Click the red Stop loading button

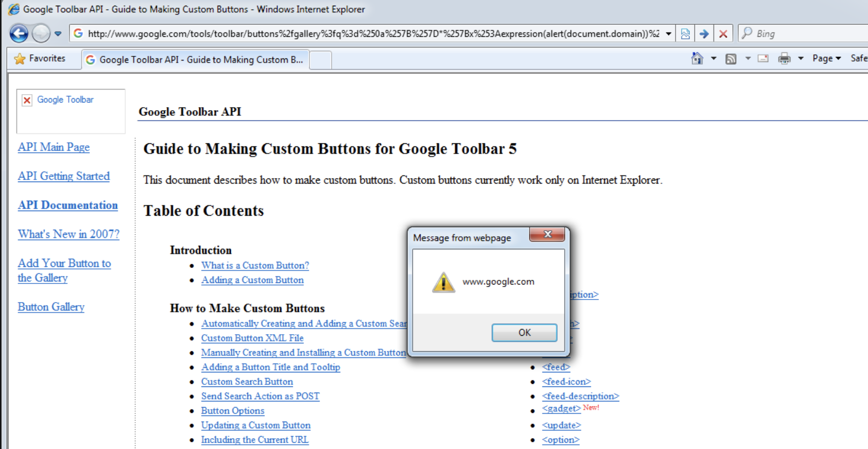pos(723,34)
